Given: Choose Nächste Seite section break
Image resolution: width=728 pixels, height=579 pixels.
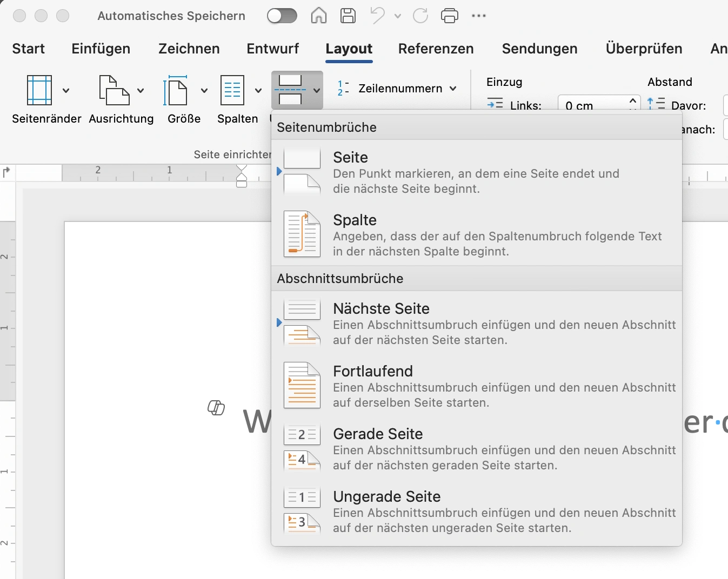Looking at the screenshot, I should [x=476, y=324].
